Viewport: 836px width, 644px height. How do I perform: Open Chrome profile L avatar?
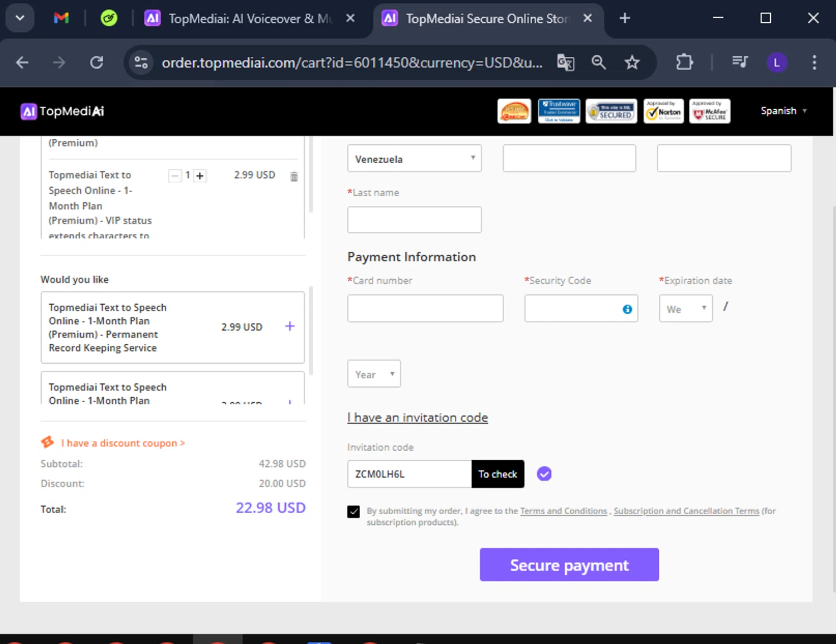pos(777,62)
